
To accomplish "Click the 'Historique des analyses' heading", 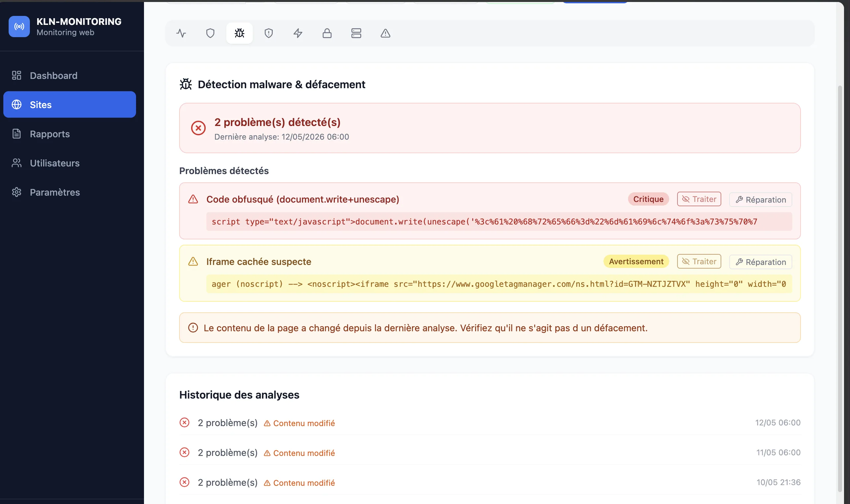I will (x=239, y=395).
